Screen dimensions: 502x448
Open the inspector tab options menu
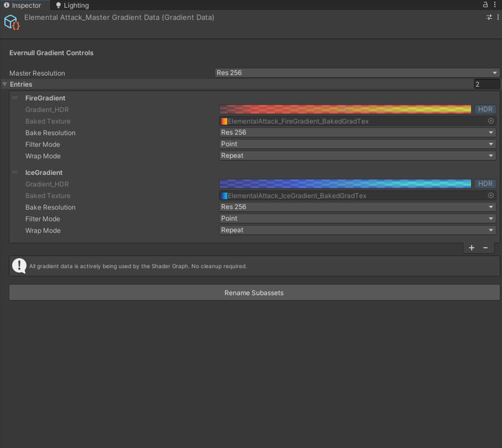(x=495, y=4)
